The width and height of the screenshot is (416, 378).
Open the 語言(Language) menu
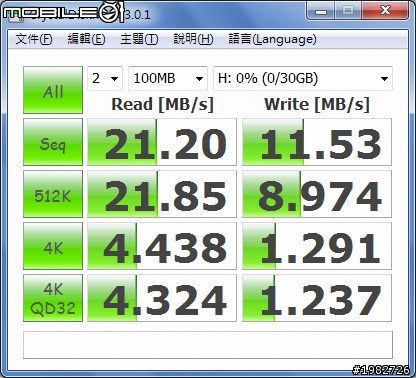pyautogui.click(x=272, y=39)
